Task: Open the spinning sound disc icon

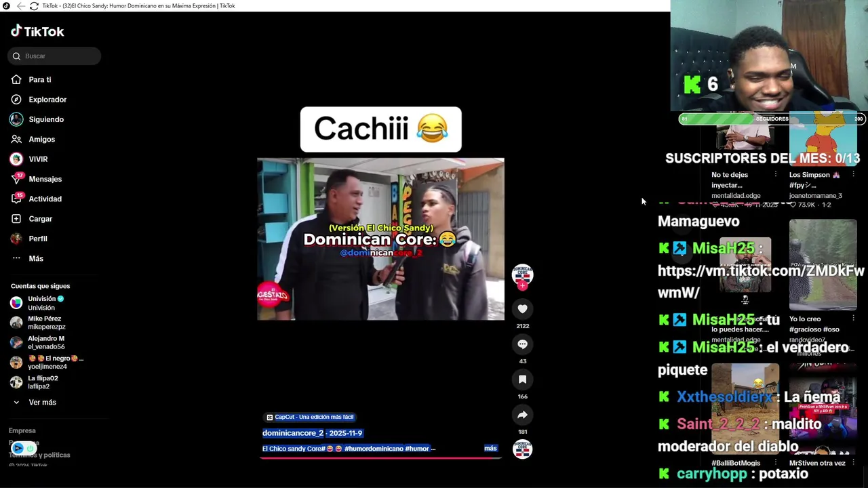Action: (522, 449)
